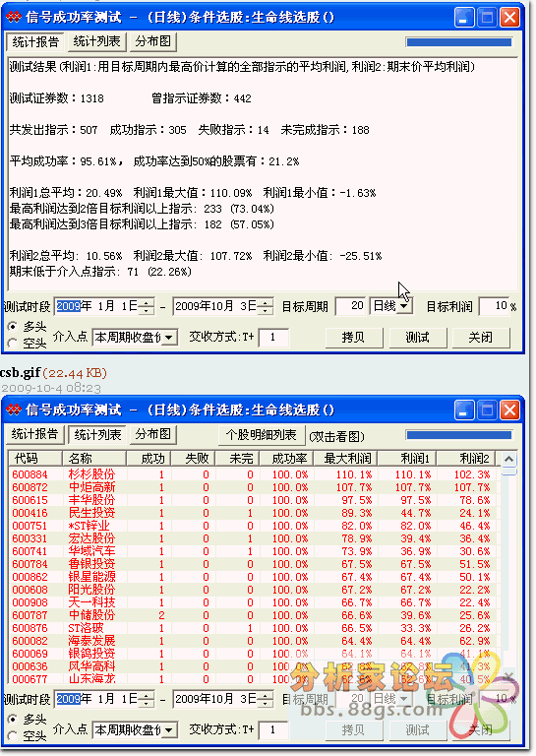
Task: Minimize the upper signal test window
Action: [464, 18]
